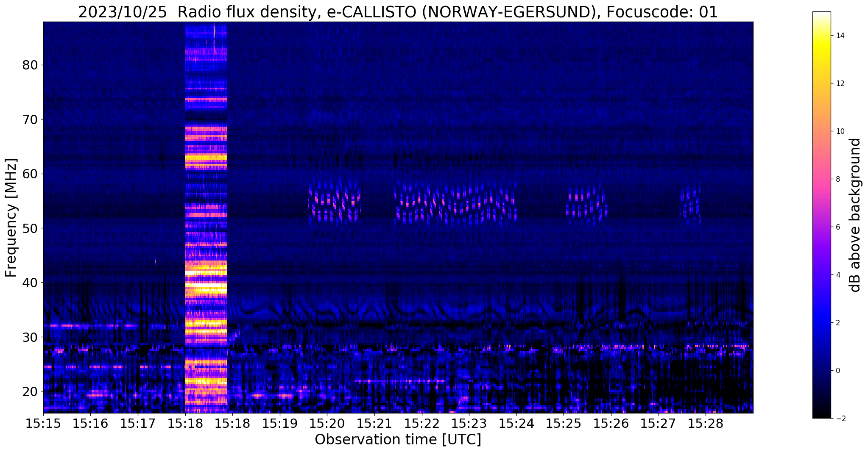Click the colorbar tick label 14
This screenshot has width=868, height=452.
tap(840, 36)
